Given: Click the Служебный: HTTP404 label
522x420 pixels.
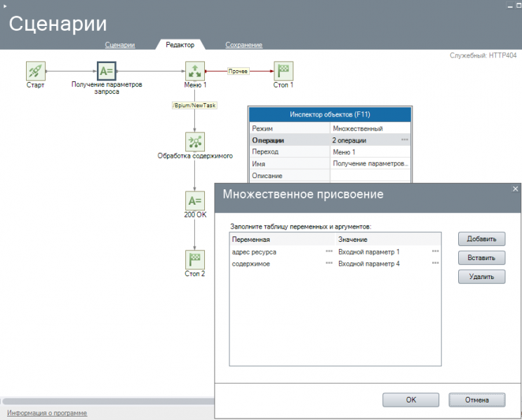Looking at the screenshot, I should coord(483,55).
